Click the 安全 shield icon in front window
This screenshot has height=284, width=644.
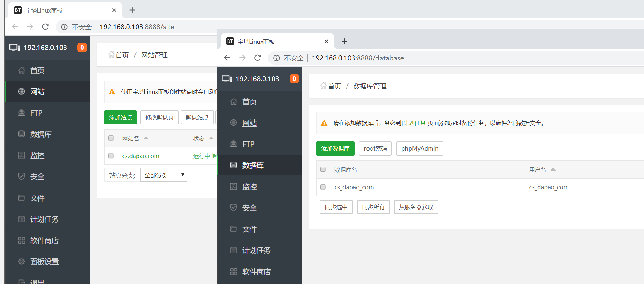[234, 207]
